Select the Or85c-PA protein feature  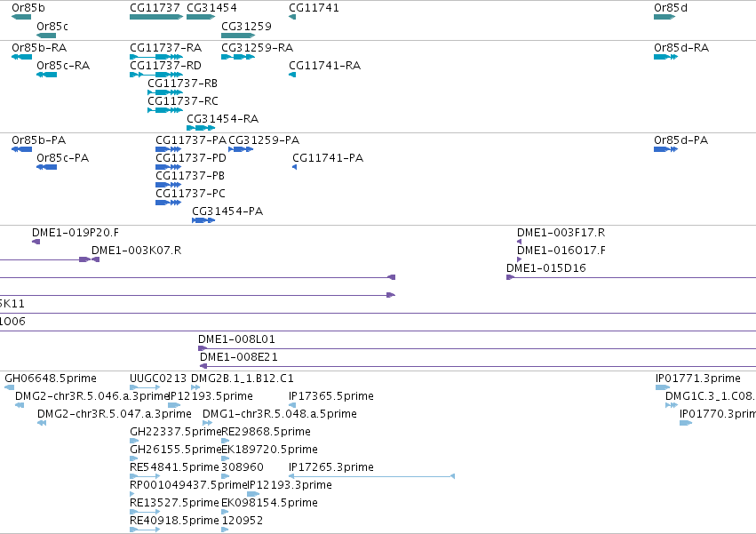[47, 167]
